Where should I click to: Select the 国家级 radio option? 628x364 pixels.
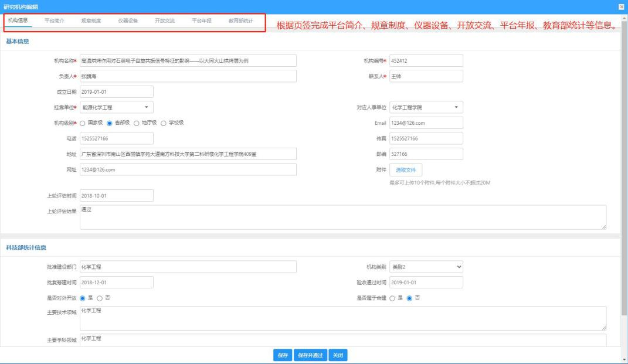pos(83,123)
